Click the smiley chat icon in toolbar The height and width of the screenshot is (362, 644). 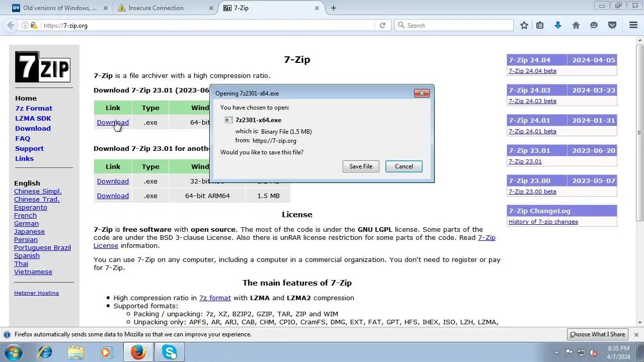point(594,25)
